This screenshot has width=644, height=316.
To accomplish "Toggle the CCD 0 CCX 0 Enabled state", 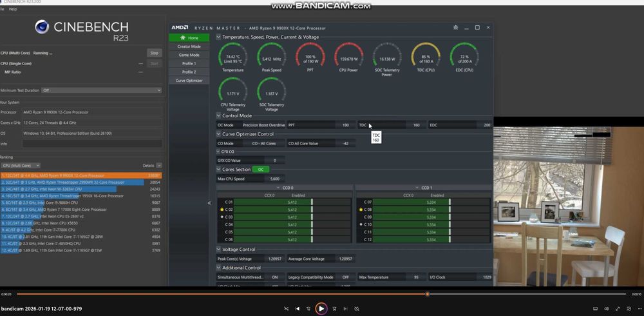I will 298,195.
